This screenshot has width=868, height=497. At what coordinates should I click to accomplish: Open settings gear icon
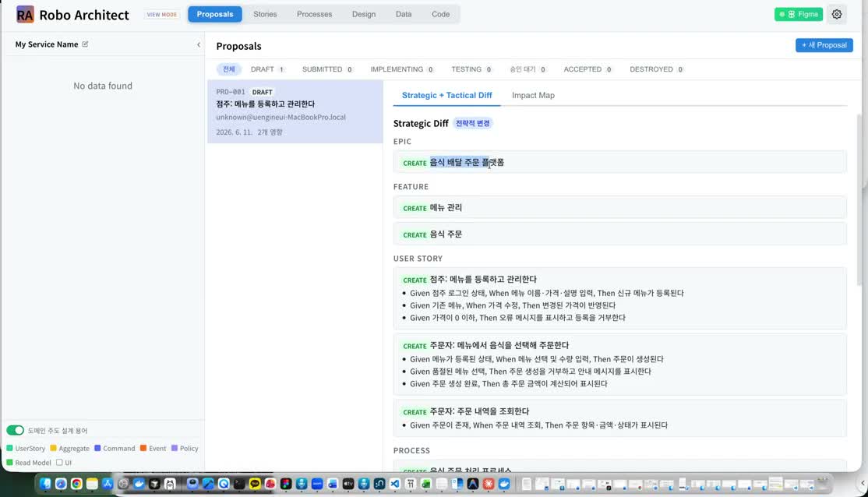(x=837, y=14)
